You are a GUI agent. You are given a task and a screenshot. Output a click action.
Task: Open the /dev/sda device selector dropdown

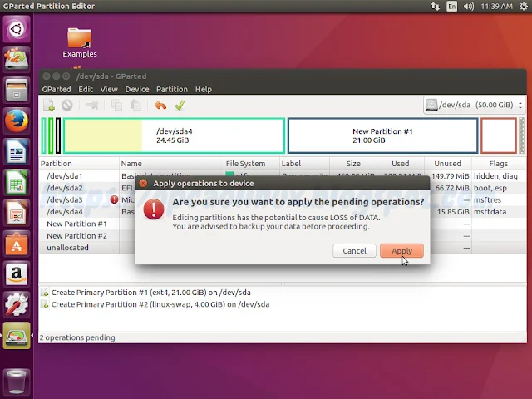tap(474, 105)
